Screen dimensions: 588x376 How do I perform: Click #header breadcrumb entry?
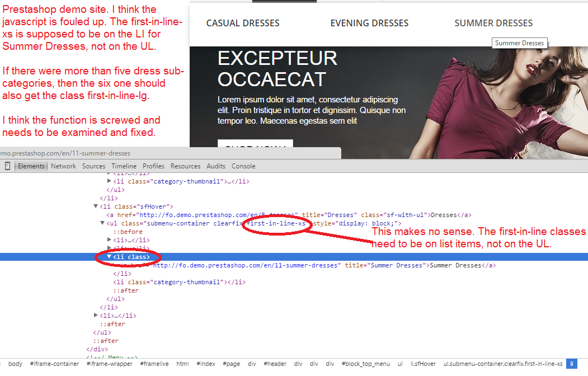275,364
